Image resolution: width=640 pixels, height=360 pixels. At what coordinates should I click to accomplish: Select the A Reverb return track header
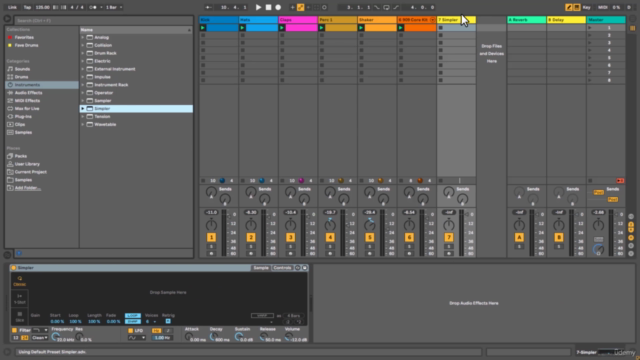[527, 20]
